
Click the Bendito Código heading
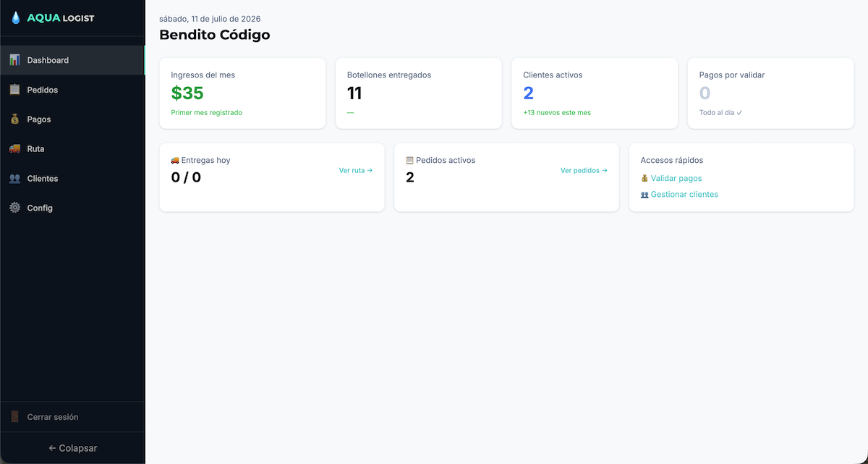point(215,35)
